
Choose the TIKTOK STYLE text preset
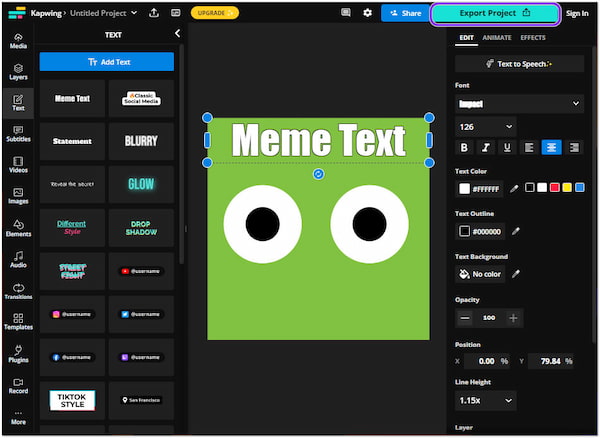[x=72, y=400]
